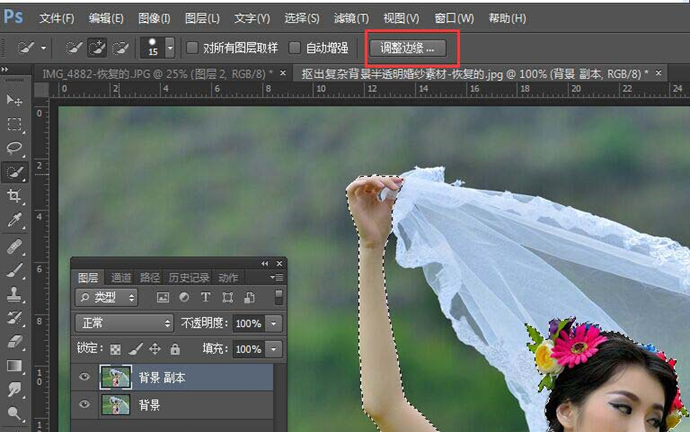Image resolution: width=690 pixels, height=432 pixels.
Task: Lock layer position icon
Action: (x=155, y=349)
